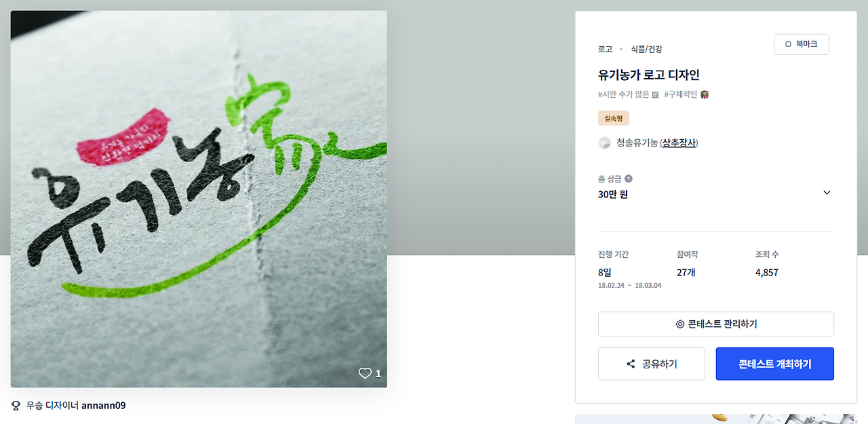Click the gear icon in 콘테스트 관리하기

(679, 324)
